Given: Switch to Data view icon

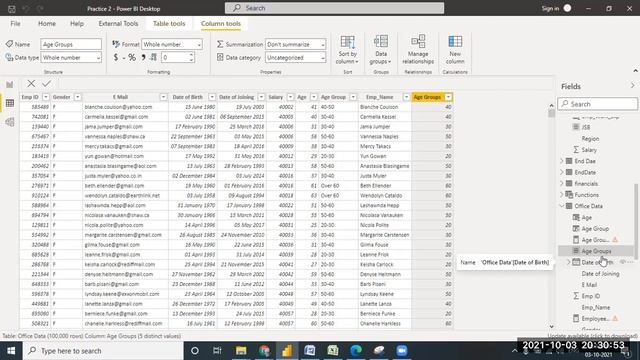Looking at the screenshot, I should point(10,103).
